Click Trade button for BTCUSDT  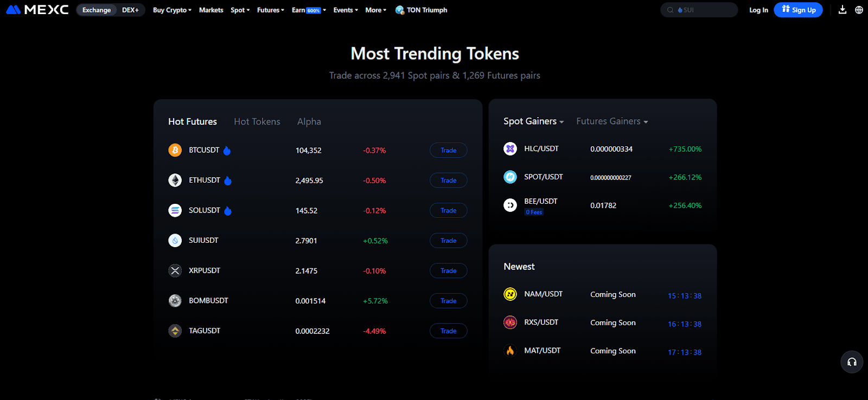(x=448, y=150)
